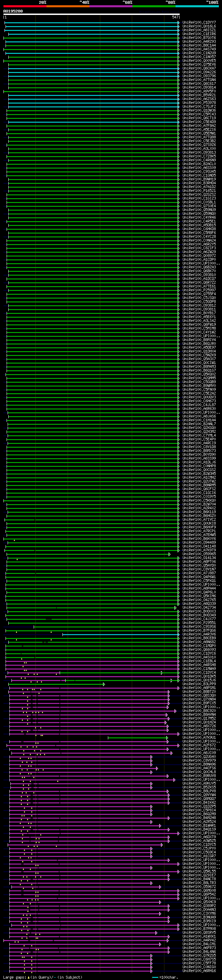Select label UniRef100_O94226
This screenshot has height=980, width=222.
(x=199, y=72)
